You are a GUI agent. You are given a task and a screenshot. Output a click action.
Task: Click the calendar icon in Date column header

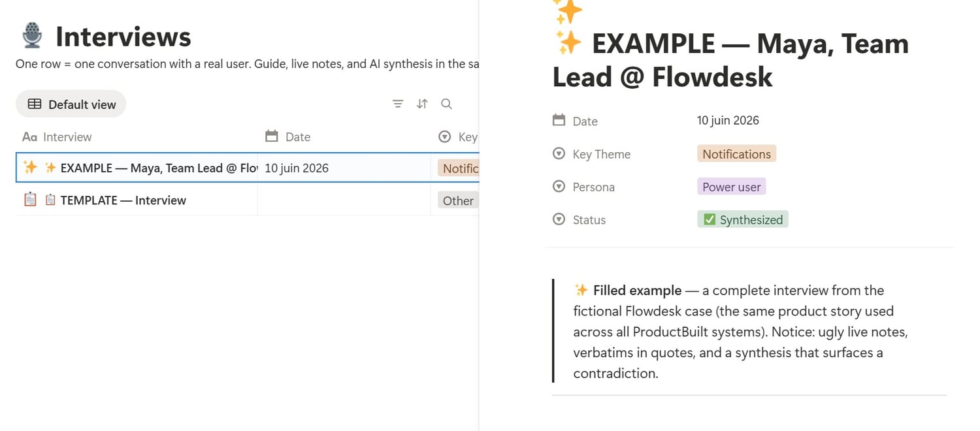click(x=272, y=136)
